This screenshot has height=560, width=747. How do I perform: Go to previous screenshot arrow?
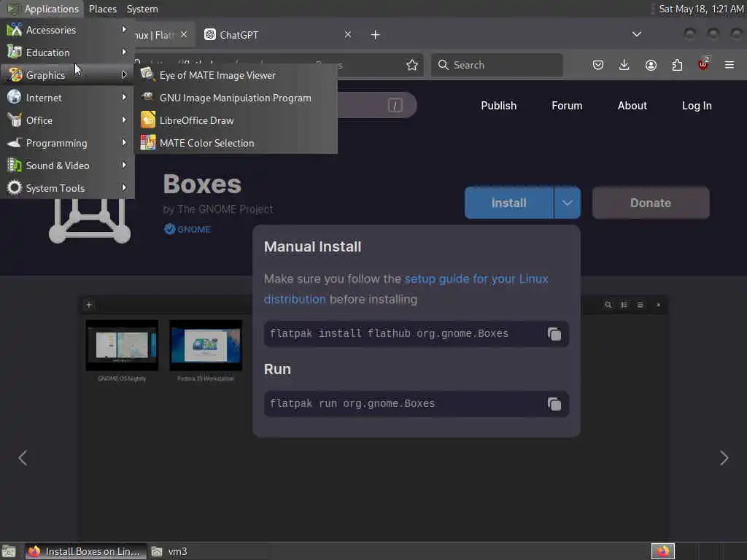click(23, 458)
